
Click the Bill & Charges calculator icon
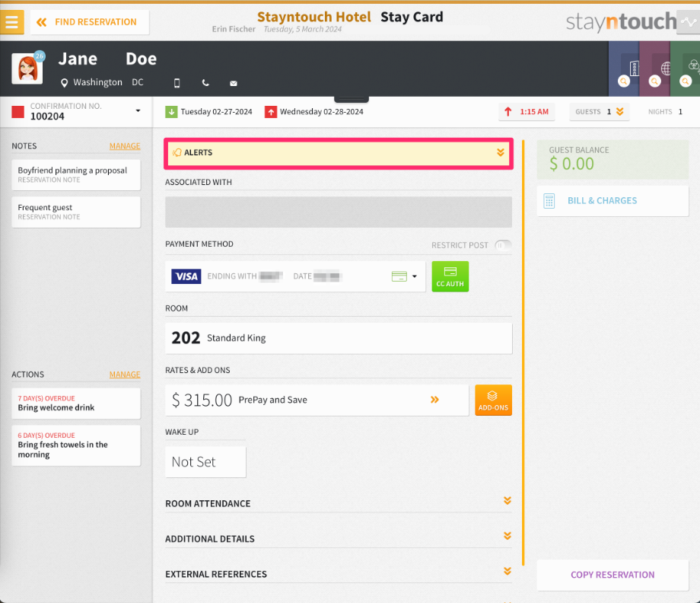(549, 201)
